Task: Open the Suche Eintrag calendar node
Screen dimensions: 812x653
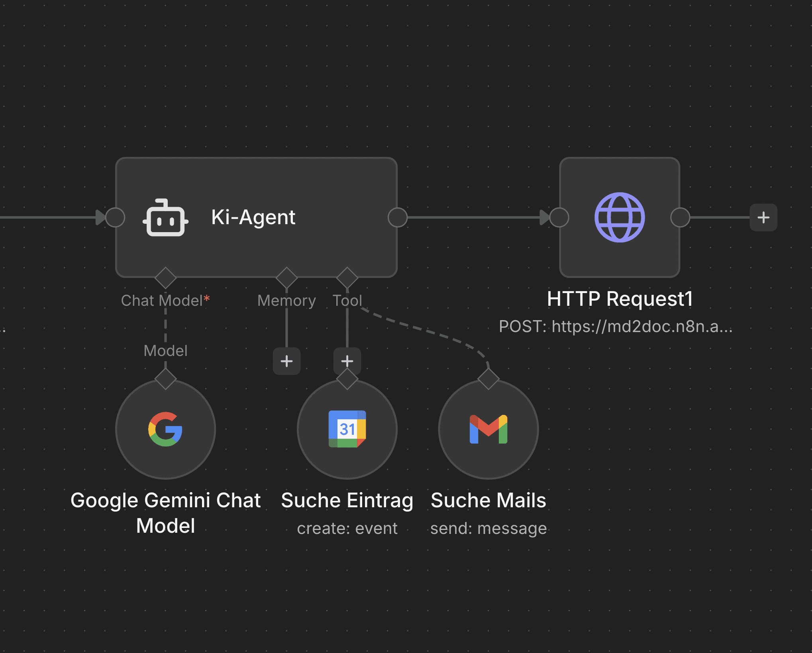Action: [347, 429]
